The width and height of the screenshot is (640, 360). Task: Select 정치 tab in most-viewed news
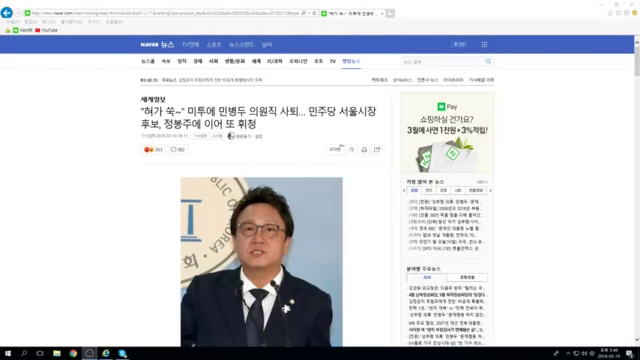pyautogui.click(x=429, y=191)
